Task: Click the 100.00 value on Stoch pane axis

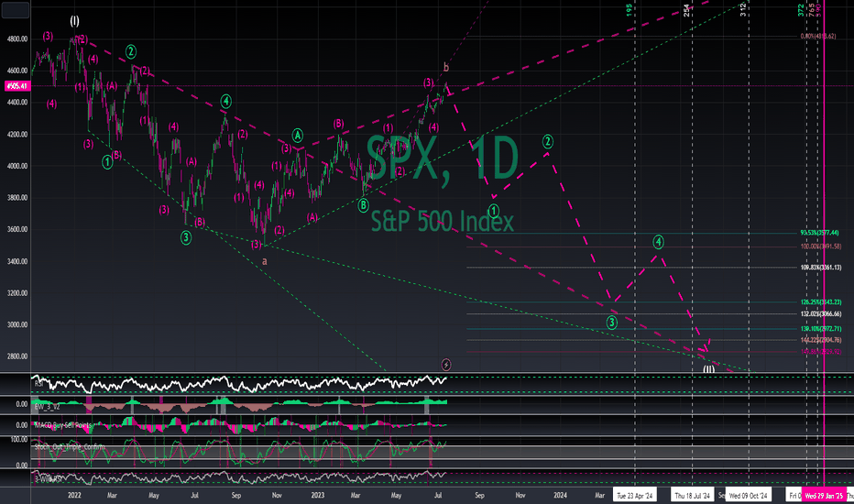Action: [x=19, y=439]
